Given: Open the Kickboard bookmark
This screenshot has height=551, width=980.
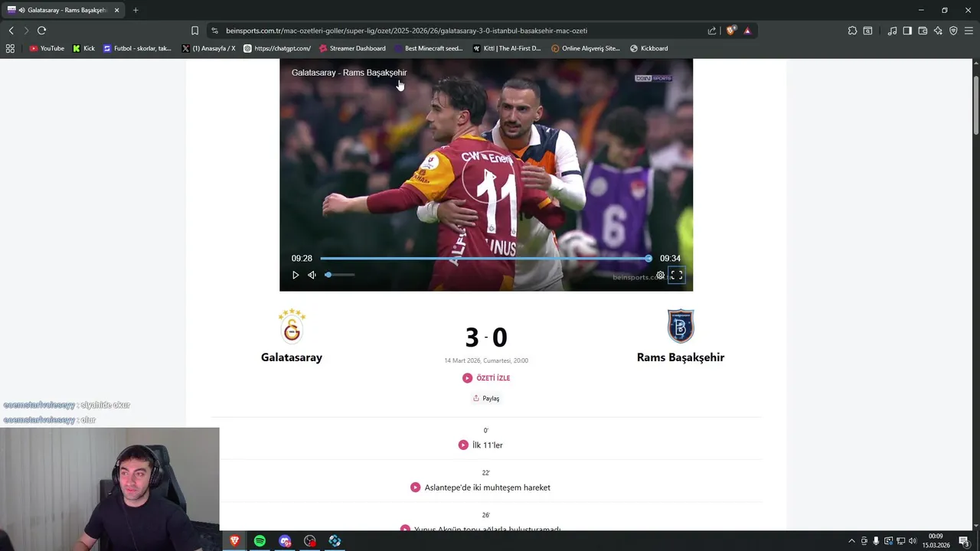Looking at the screenshot, I should click(x=648, y=48).
